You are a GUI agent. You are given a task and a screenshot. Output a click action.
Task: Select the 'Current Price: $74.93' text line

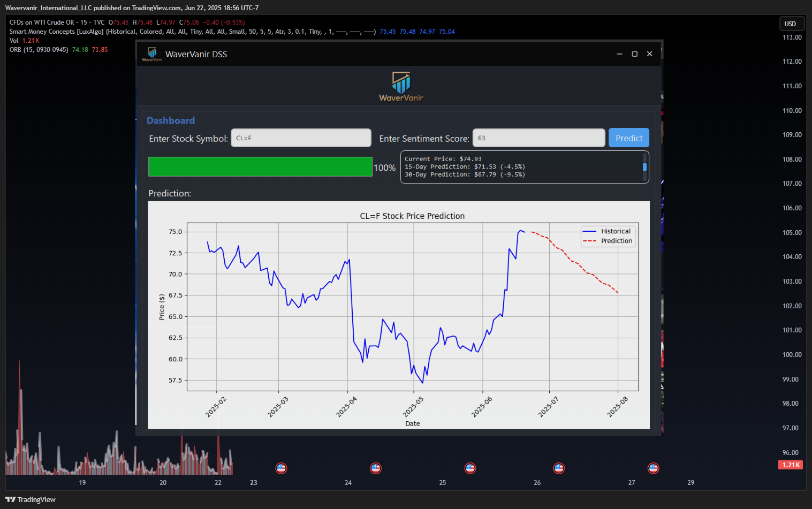(443, 159)
